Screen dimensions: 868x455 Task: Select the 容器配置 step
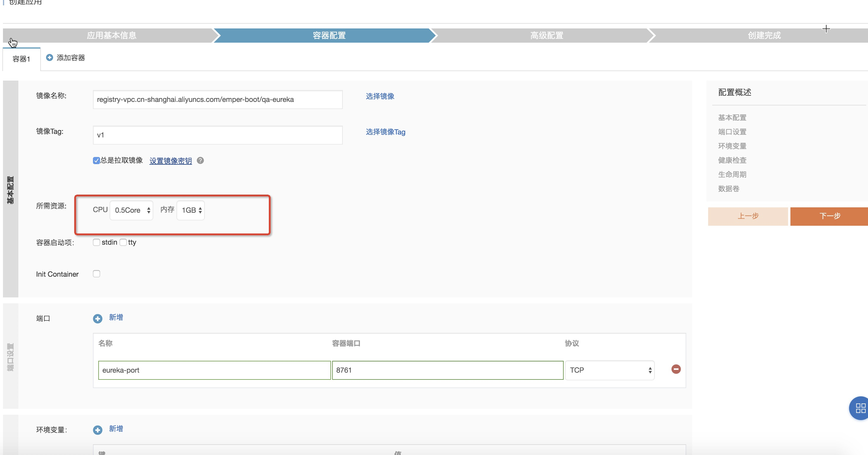[329, 35]
